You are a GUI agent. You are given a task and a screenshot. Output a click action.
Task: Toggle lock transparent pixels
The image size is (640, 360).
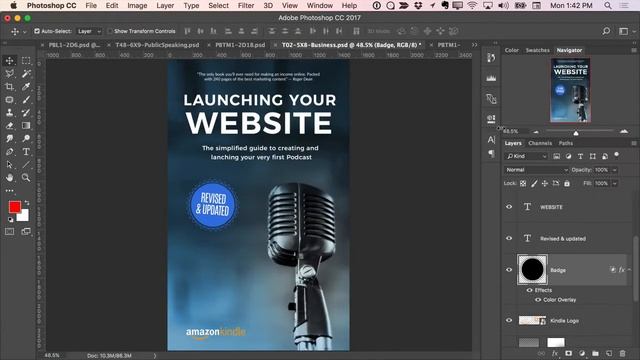(x=523, y=184)
